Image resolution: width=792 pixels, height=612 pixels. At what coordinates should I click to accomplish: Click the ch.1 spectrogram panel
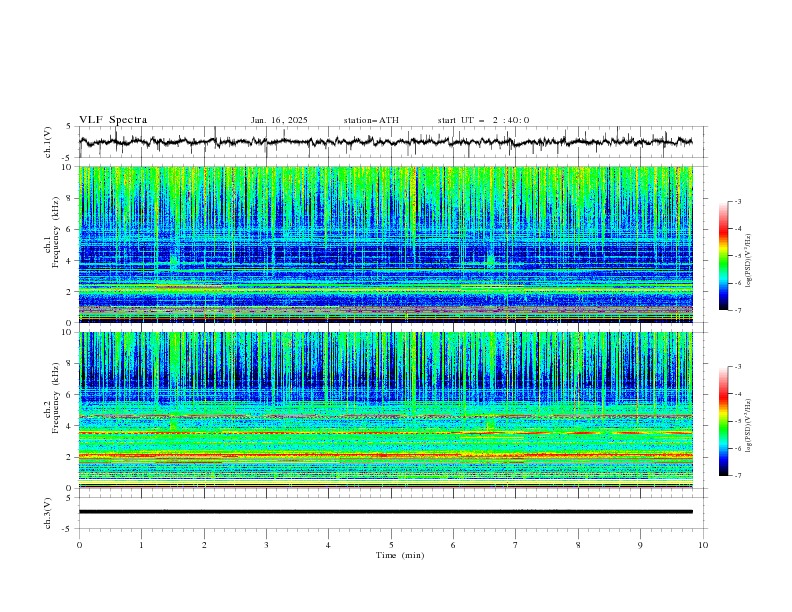tap(385, 244)
